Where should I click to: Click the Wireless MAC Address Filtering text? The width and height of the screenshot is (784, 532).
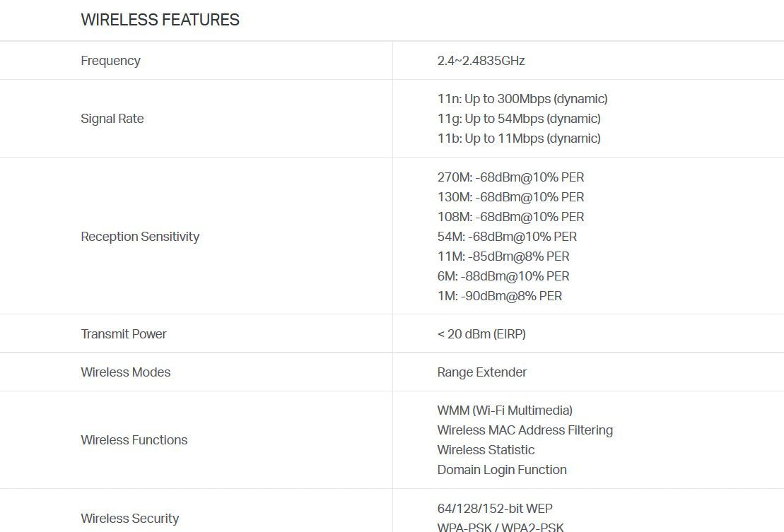[525, 430]
